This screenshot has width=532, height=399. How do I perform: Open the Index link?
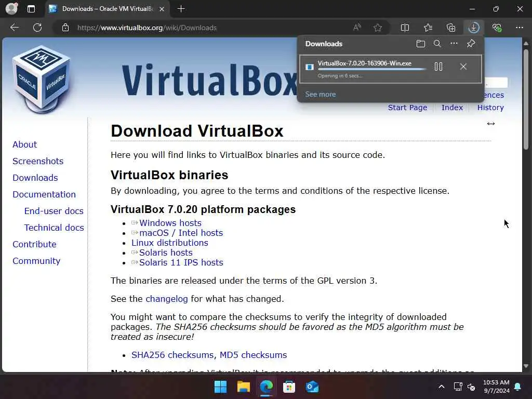point(453,108)
